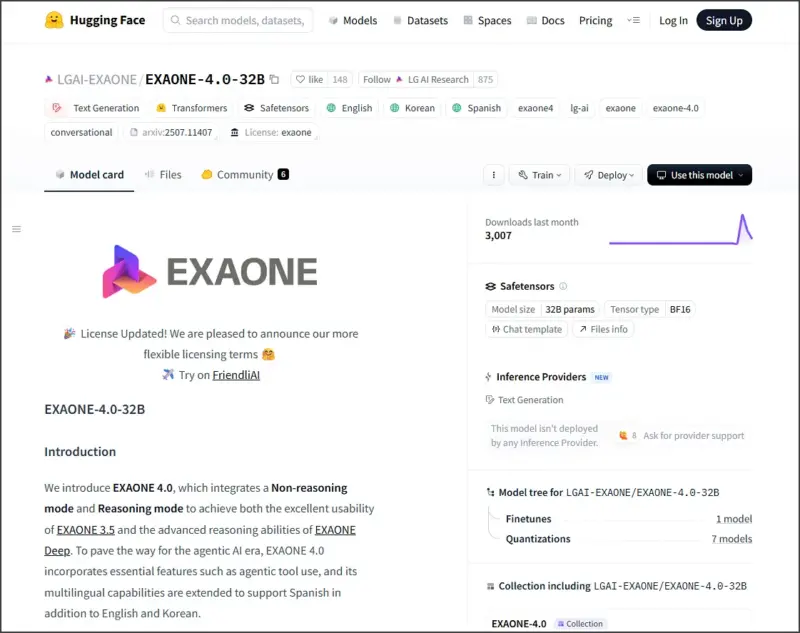The image size is (800, 633).
Task: Open the three-dot more options button
Action: 493,175
